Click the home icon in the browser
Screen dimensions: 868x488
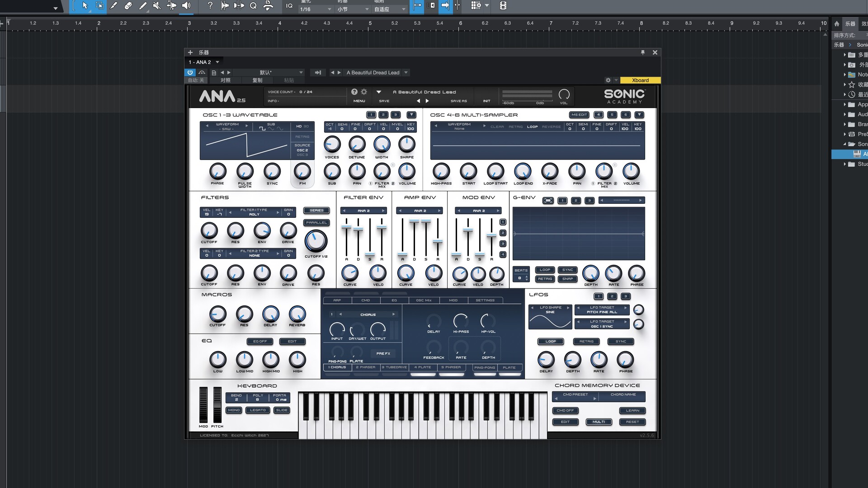[837, 23]
